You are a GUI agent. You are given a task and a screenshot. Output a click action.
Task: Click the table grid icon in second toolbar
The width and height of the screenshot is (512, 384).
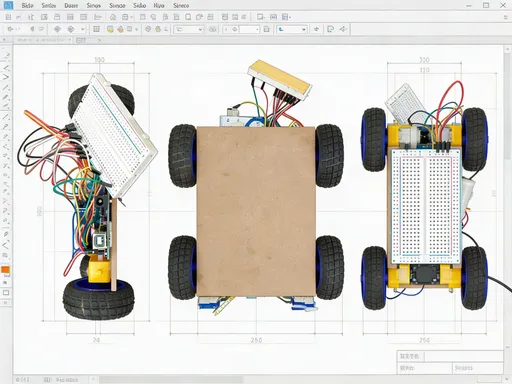pos(96,29)
